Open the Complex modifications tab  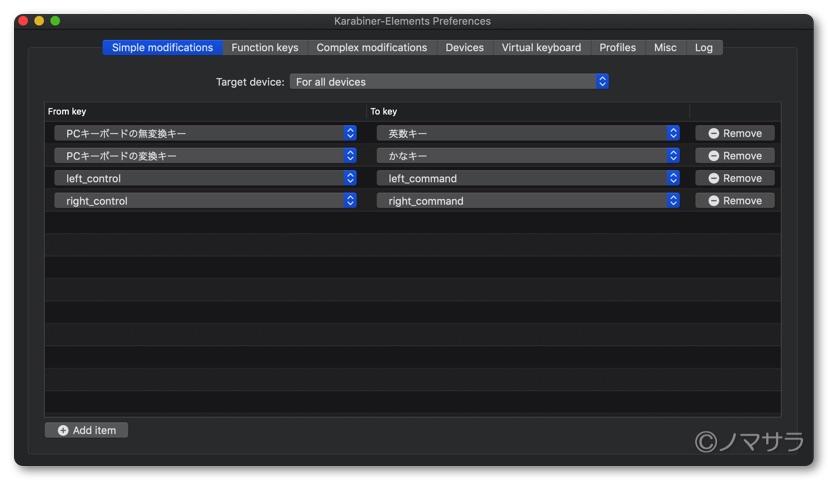371,47
